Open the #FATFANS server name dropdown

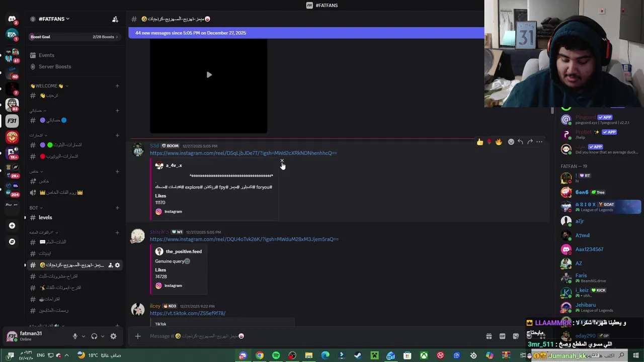pos(54,19)
